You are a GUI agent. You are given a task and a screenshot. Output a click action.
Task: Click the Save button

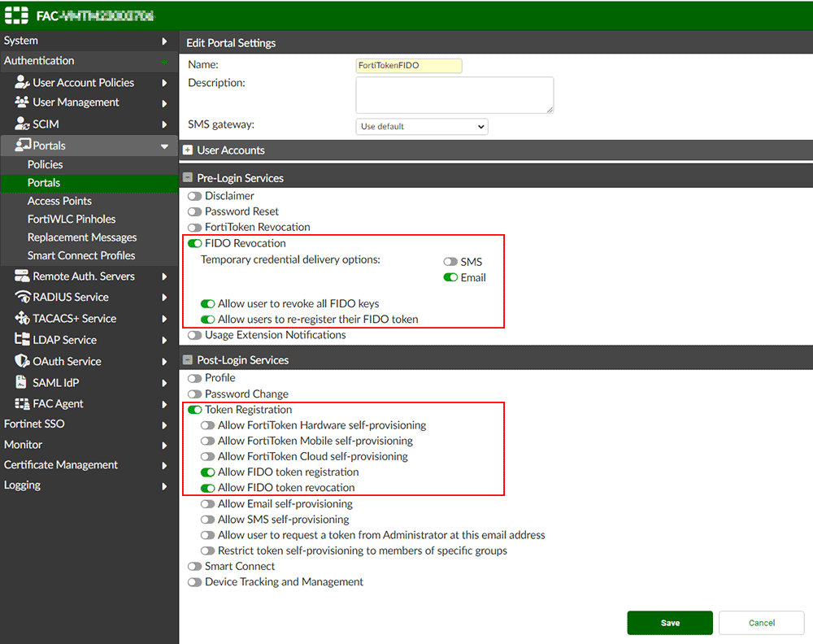pyautogui.click(x=670, y=623)
